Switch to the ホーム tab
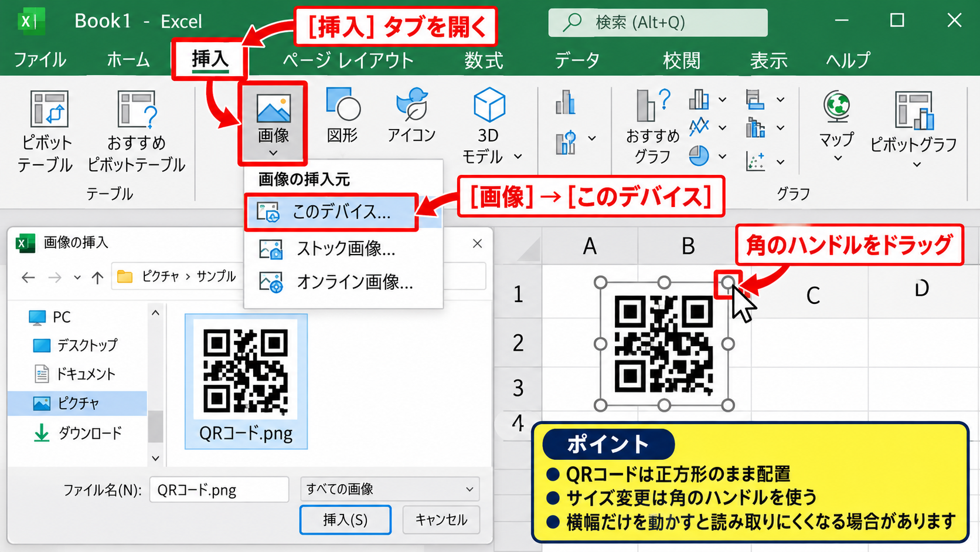 click(x=128, y=60)
